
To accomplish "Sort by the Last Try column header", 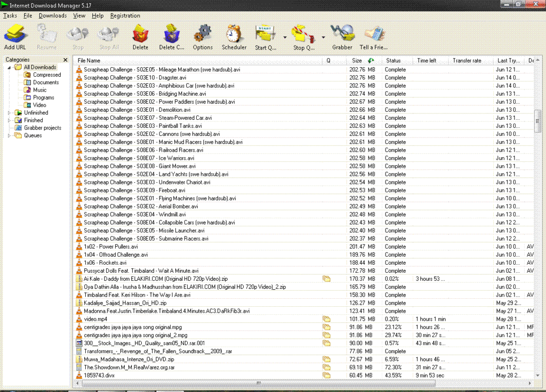I will pyautogui.click(x=508, y=61).
